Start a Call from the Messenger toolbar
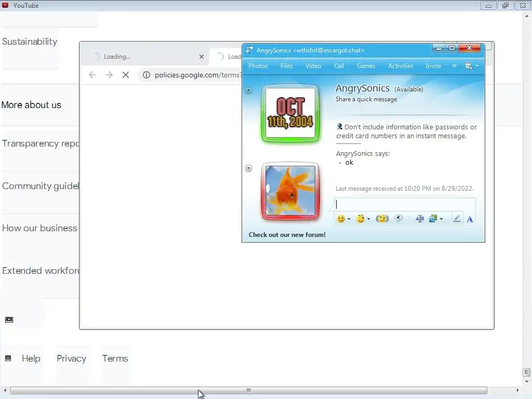 tap(339, 66)
